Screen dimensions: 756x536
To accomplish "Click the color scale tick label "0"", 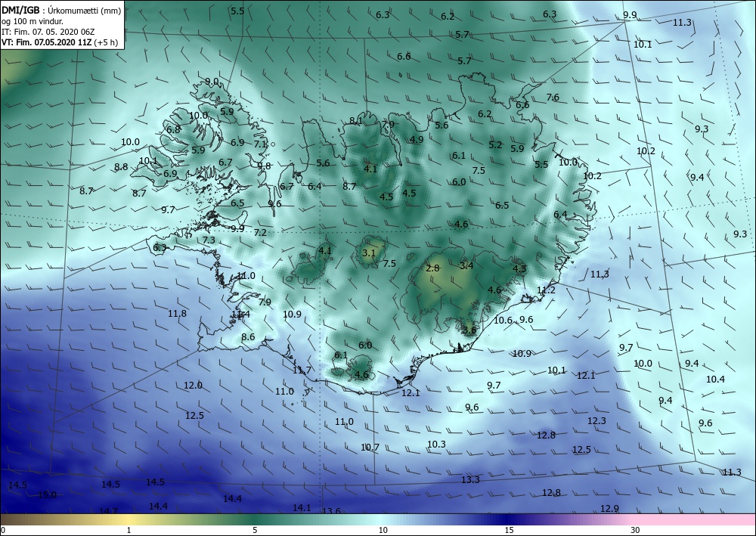I will [x=3, y=530].
